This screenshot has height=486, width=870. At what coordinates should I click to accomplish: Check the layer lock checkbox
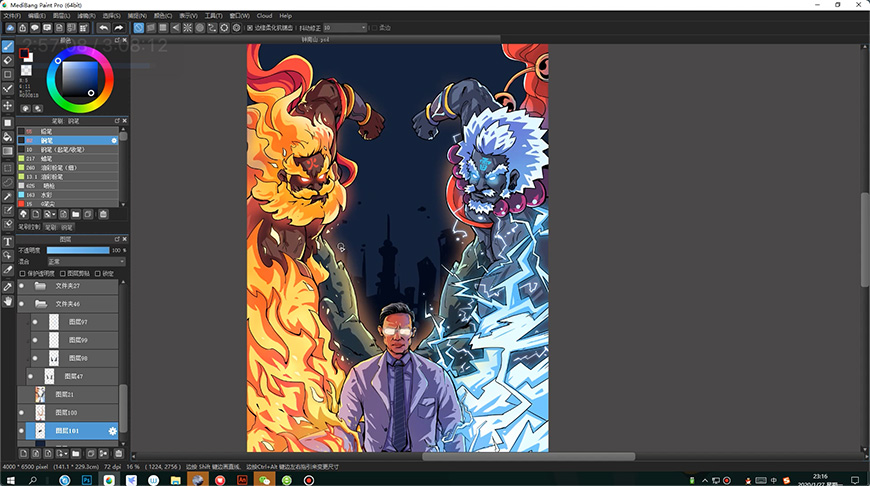click(x=98, y=274)
